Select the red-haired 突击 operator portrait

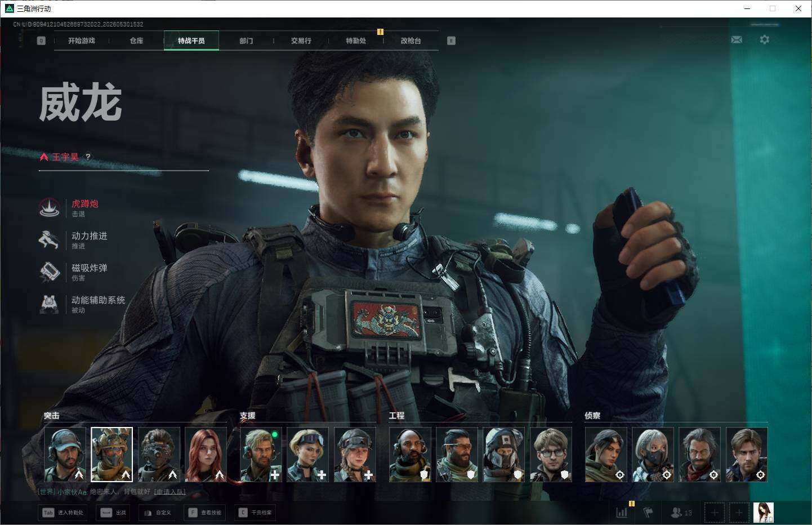[x=206, y=455]
